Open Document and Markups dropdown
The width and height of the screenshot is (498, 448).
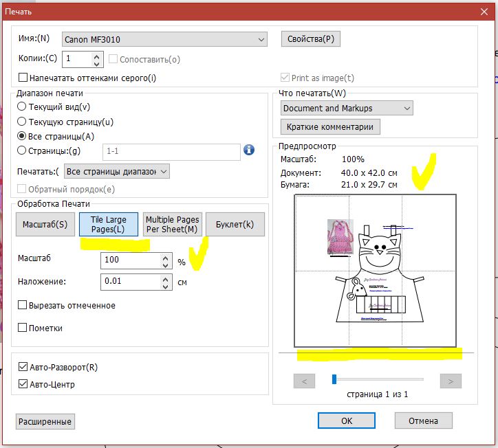[347, 108]
